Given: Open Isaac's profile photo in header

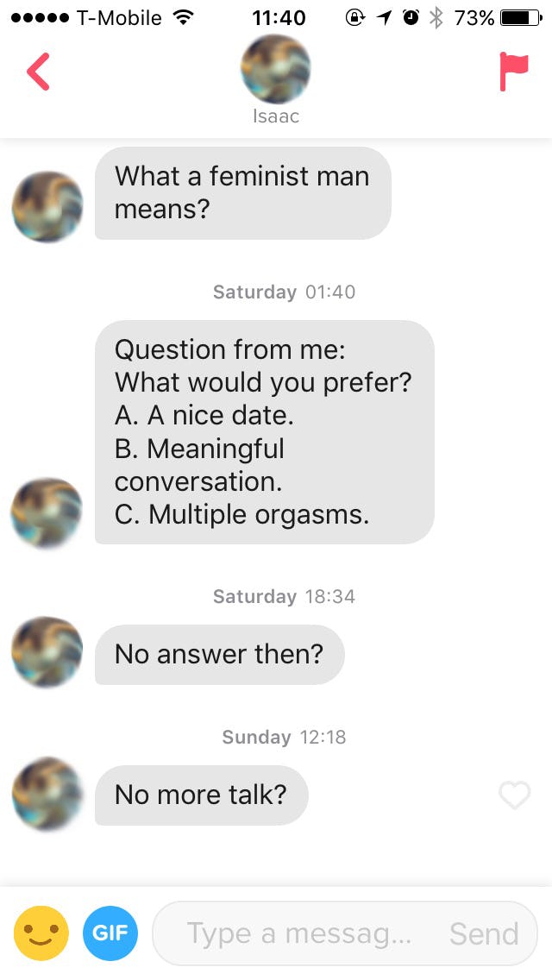Looking at the screenshot, I should point(276,68).
